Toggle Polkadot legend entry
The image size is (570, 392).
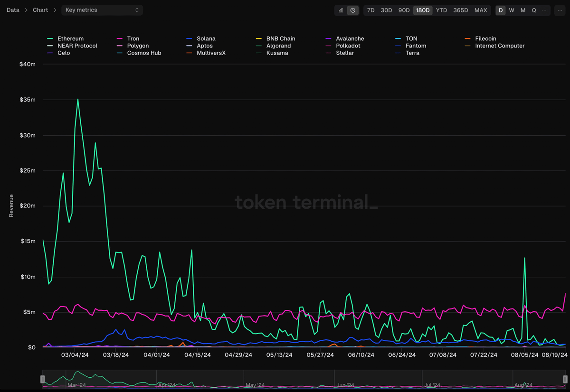343,46
